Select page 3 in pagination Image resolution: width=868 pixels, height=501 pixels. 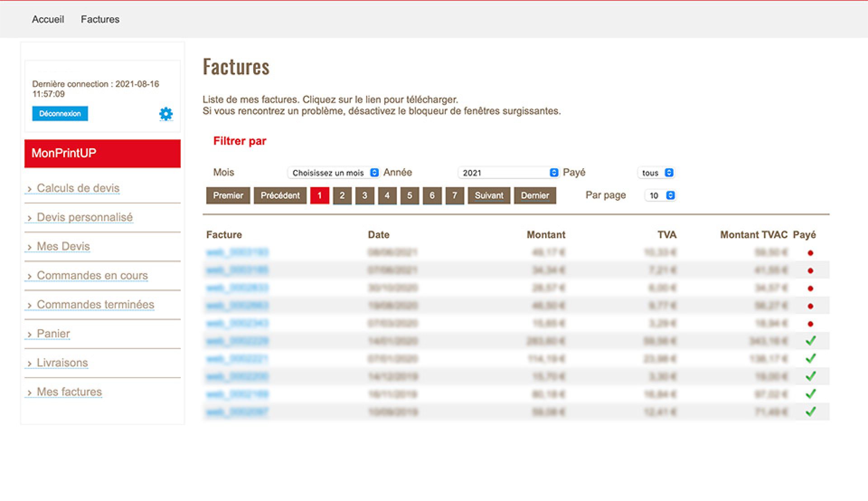pyautogui.click(x=364, y=195)
